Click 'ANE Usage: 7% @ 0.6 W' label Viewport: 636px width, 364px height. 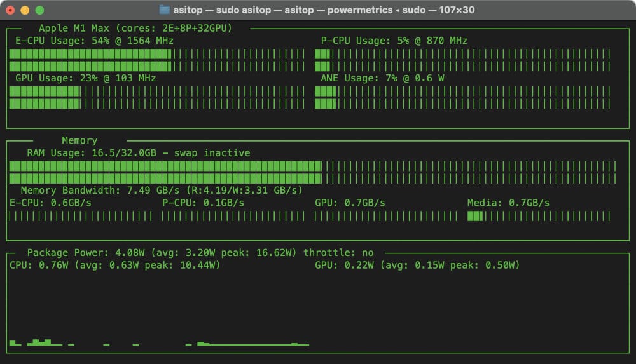382,78
